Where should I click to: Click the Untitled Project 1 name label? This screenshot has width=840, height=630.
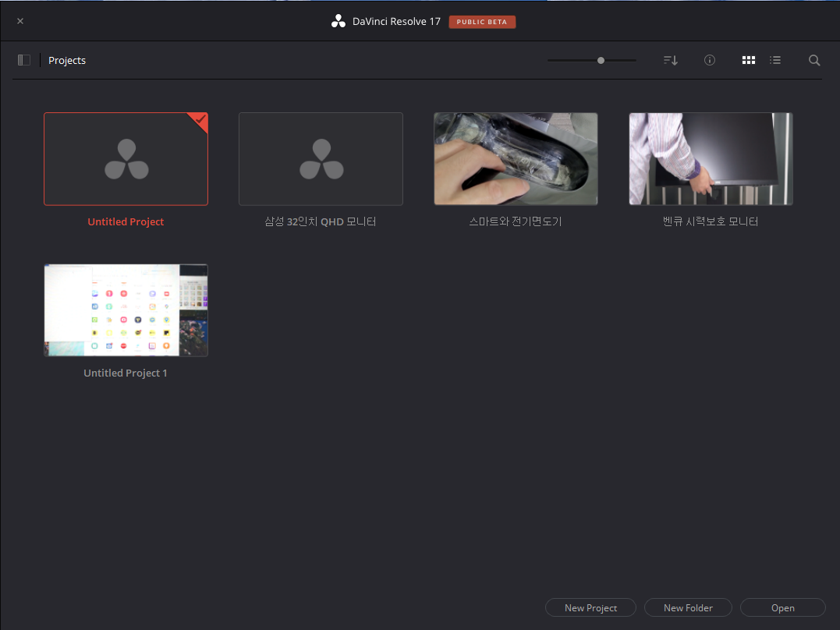126,373
